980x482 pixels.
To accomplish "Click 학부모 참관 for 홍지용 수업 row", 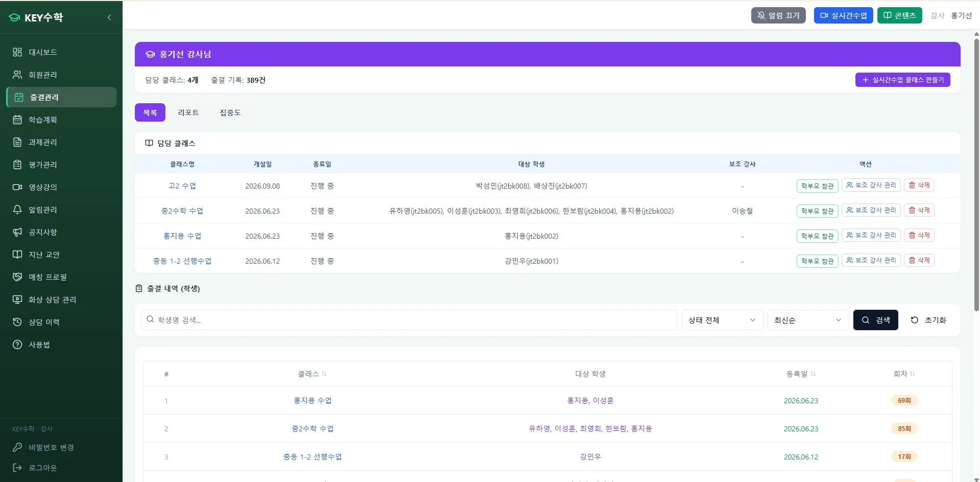I will point(817,236).
